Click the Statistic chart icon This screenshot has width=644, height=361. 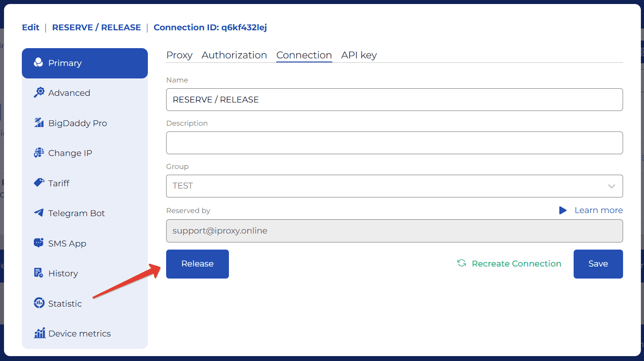[39, 304]
